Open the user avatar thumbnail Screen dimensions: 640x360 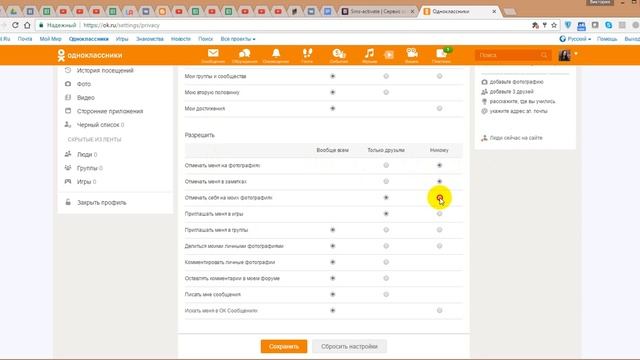tap(564, 55)
